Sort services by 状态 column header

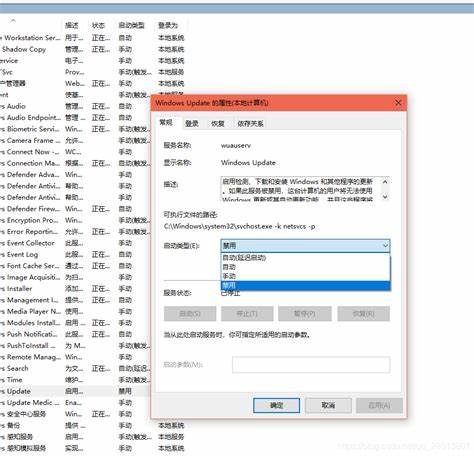tap(98, 25)
